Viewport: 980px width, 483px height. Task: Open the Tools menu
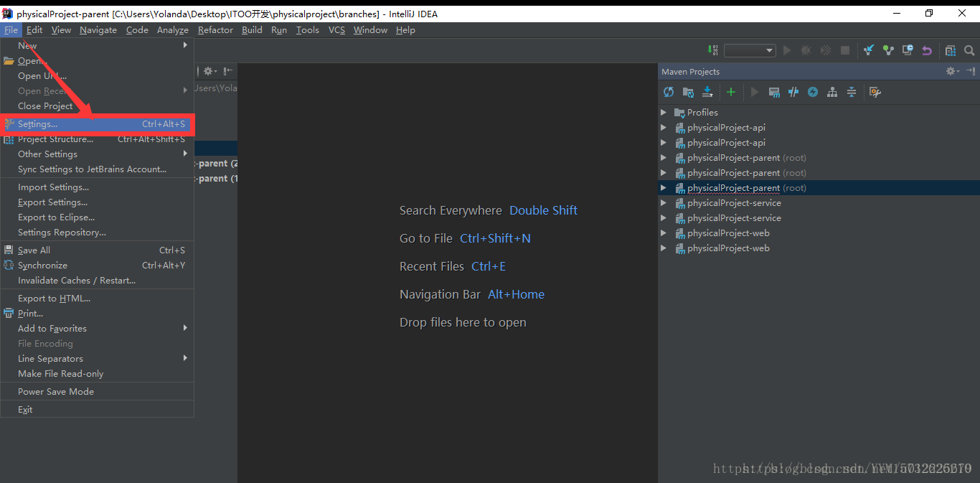(307, 29)
